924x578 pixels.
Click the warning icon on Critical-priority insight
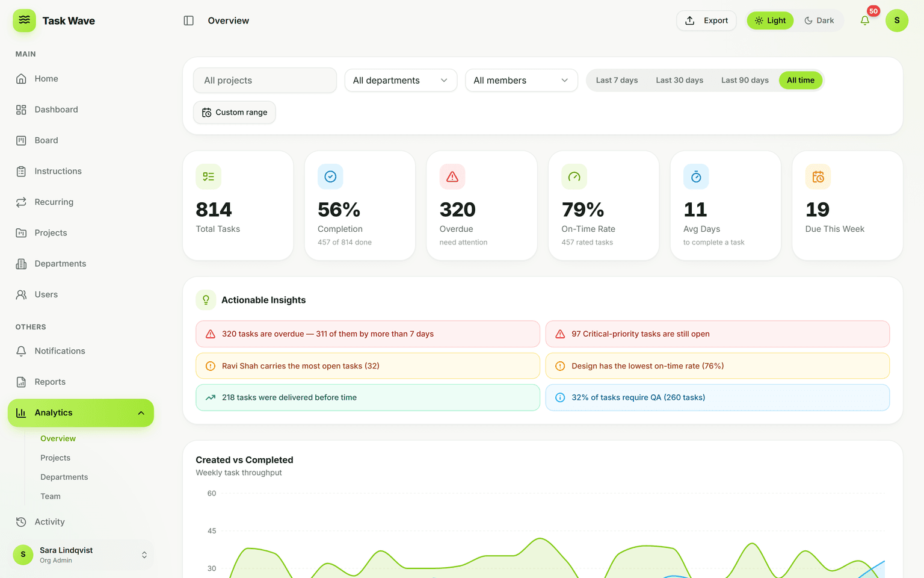click(560, 334)
